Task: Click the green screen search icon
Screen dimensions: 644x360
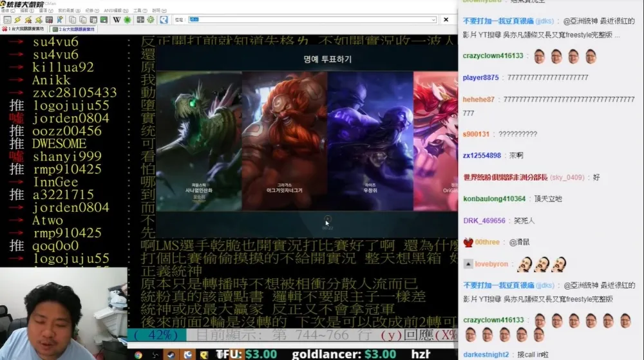Action: point(104,20)
